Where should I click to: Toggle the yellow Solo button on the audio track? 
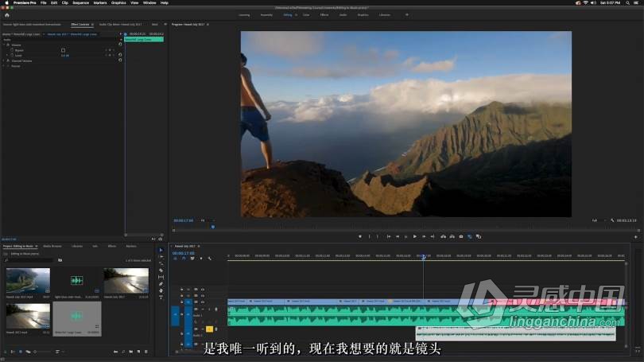pos(209,329)
